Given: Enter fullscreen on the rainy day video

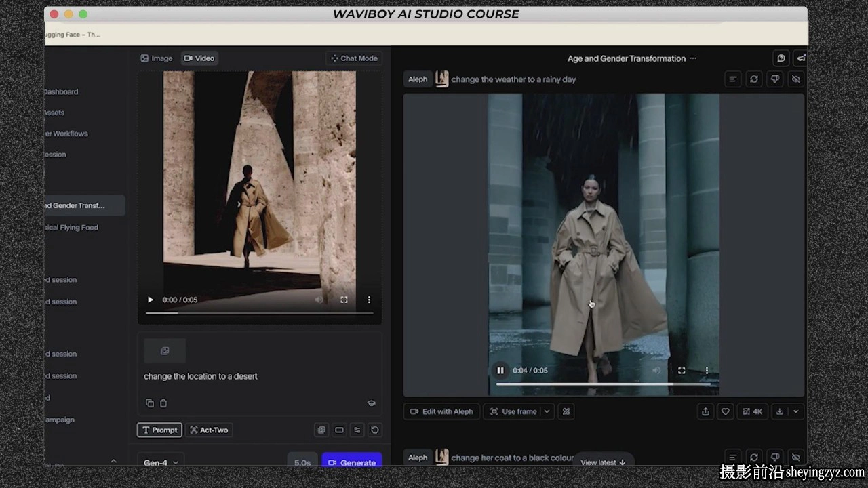Looking at the screenshot, I should tap(682, 371).
